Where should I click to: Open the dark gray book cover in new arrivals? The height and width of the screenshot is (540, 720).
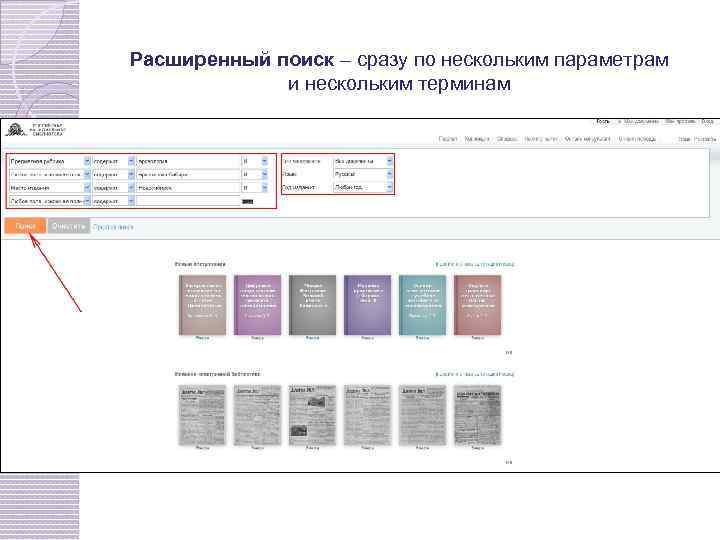pos(312,305)
